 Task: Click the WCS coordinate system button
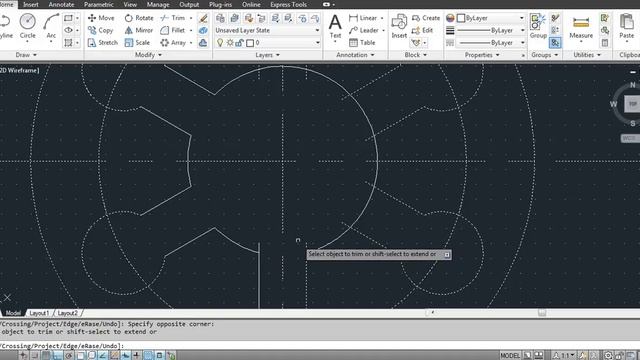point(630,138)
